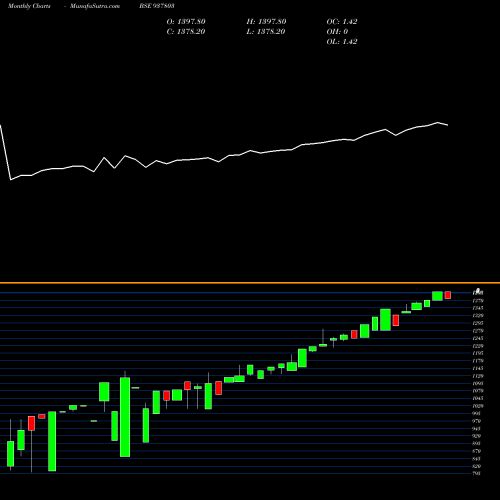This screenshot has height=500, width=500.
Task: Click the 'Monthly Charts' title text
Action: click(x=29, y=6)
